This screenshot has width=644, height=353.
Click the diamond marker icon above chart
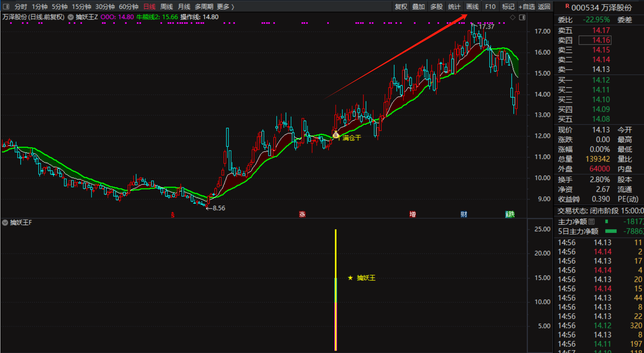[513, 17]
